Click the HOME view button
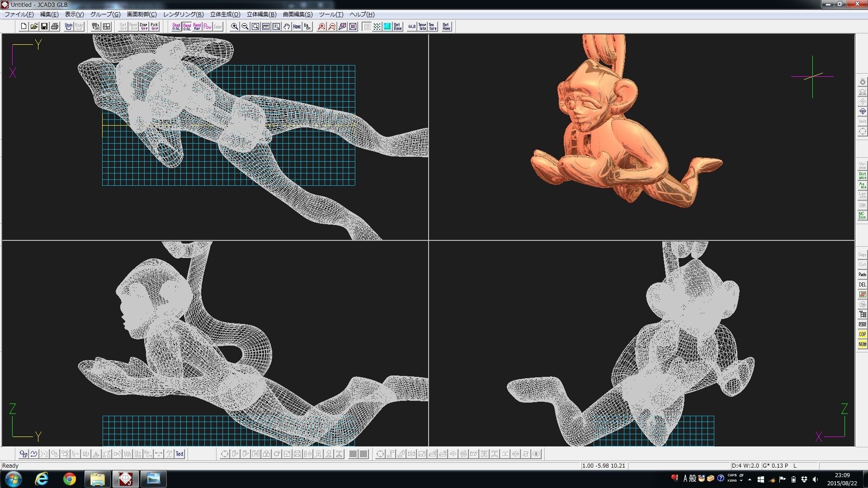 pyautogui.click(x=297, y=27)
